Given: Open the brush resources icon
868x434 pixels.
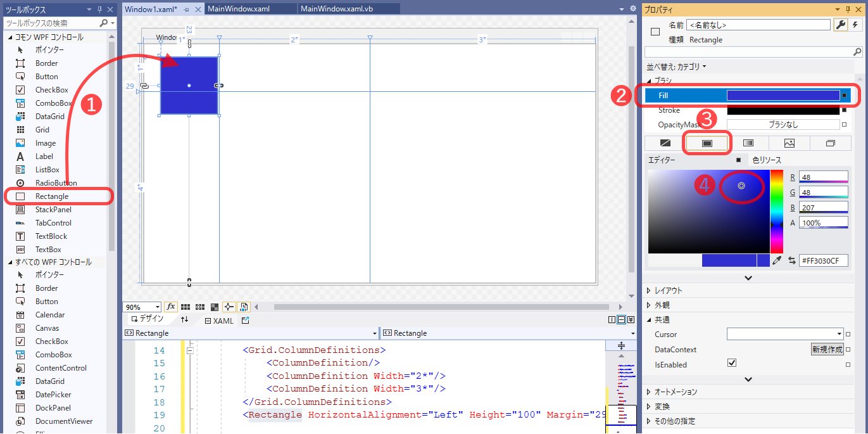Looking at the screenshot, I should tap(831, 143).
